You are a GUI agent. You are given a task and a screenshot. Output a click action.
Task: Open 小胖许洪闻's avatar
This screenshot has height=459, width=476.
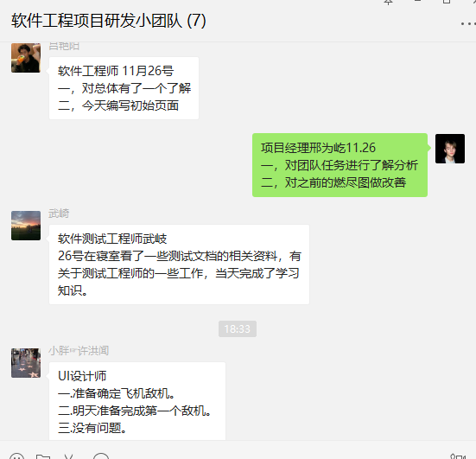pyautogui.click(x=26, y=363)
